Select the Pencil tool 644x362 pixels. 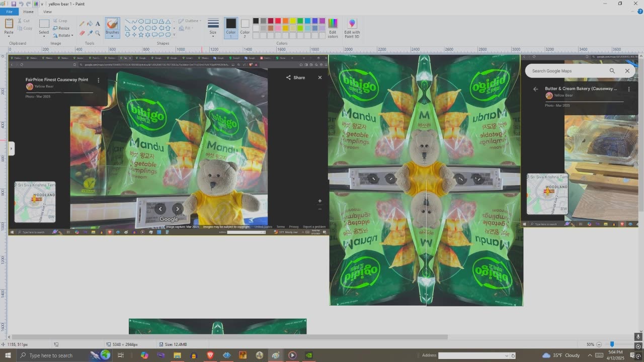(82, 24)
